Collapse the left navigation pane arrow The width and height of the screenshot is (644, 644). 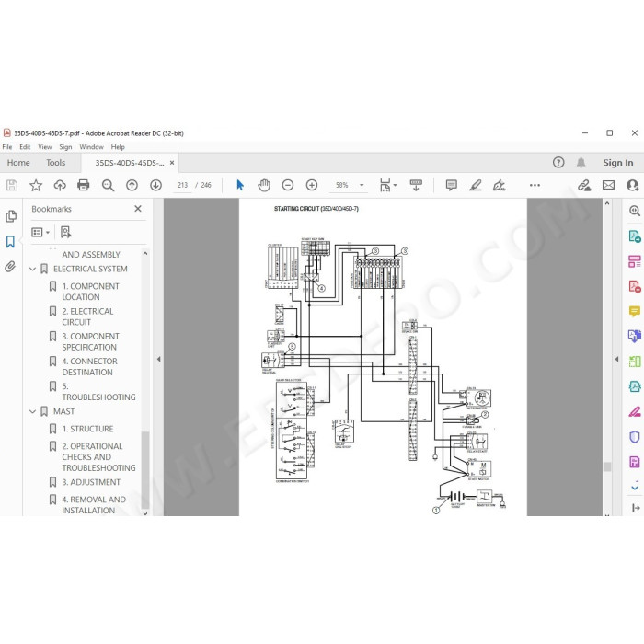[159, 359]
